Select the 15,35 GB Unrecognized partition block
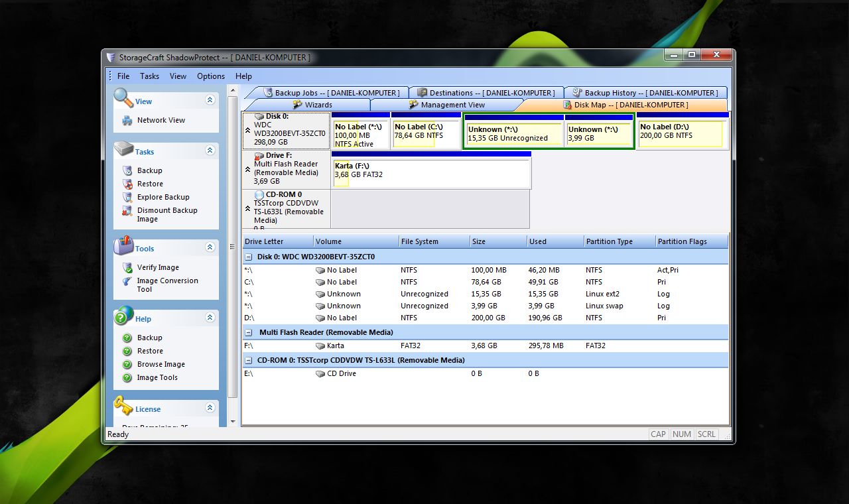This screenshot has height=504, width=849. coord(514,131)
